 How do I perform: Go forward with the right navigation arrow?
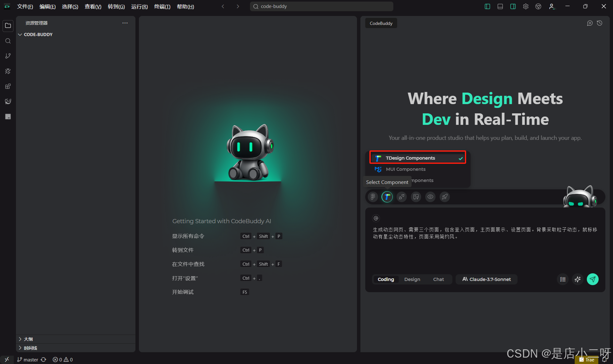pyautogui.click(x=238, y=6)
